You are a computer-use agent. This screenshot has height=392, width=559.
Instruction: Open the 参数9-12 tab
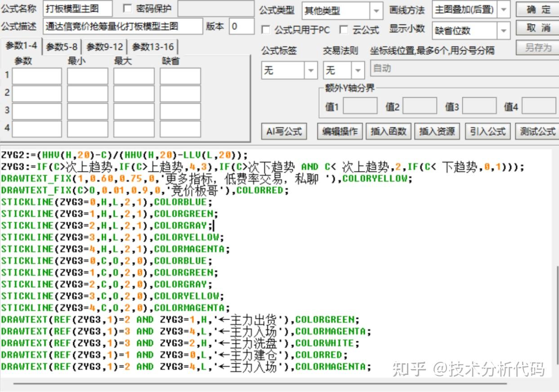[105, 47]
